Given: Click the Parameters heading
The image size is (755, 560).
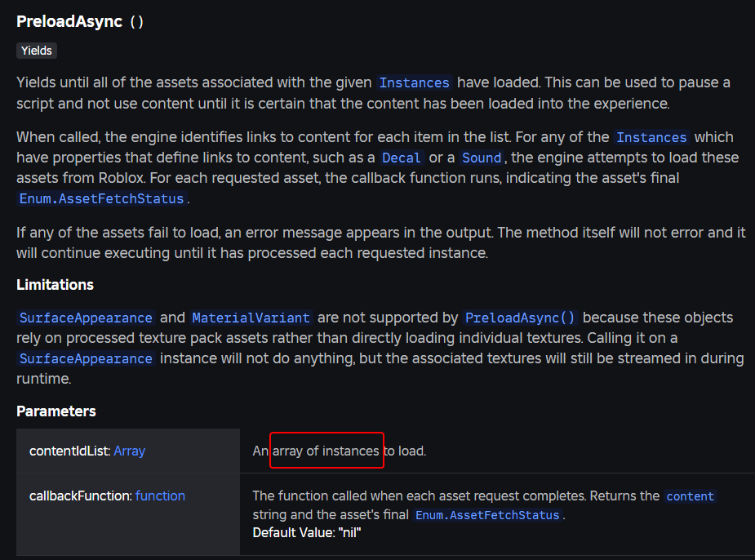Looking at the screenshot, I should point(56,411).
